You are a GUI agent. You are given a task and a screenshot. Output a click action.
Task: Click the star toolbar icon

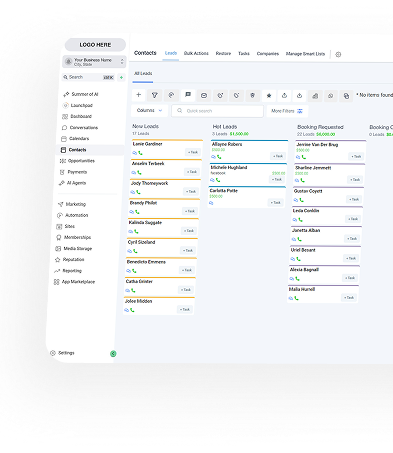pyautogui.click(x=269, y=96)
